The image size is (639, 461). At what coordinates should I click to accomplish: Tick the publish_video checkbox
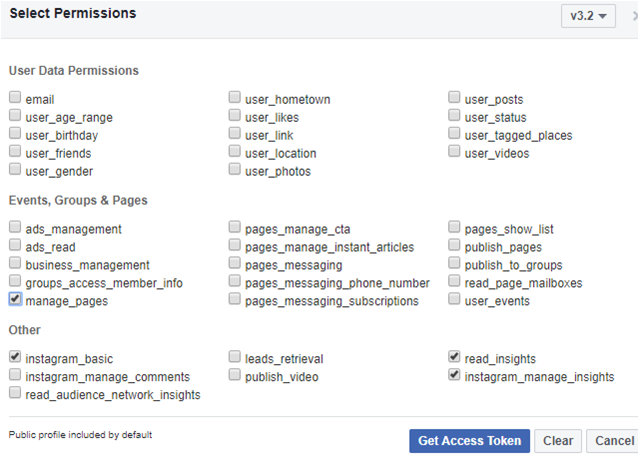point(235,375)
